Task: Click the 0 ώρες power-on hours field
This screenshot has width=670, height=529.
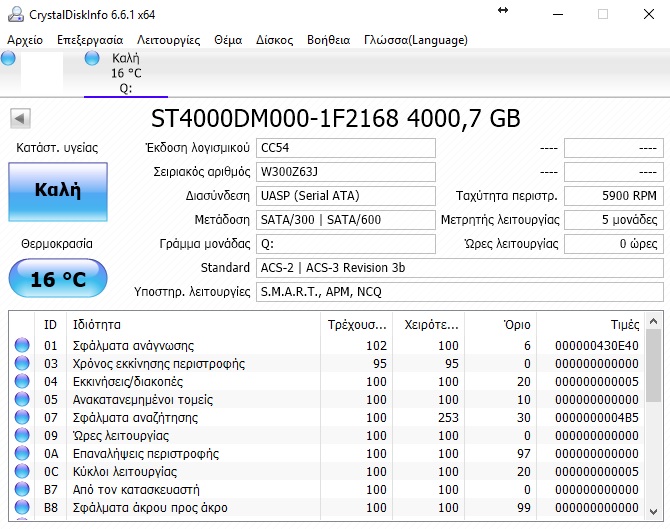Action: pos(614,244)
